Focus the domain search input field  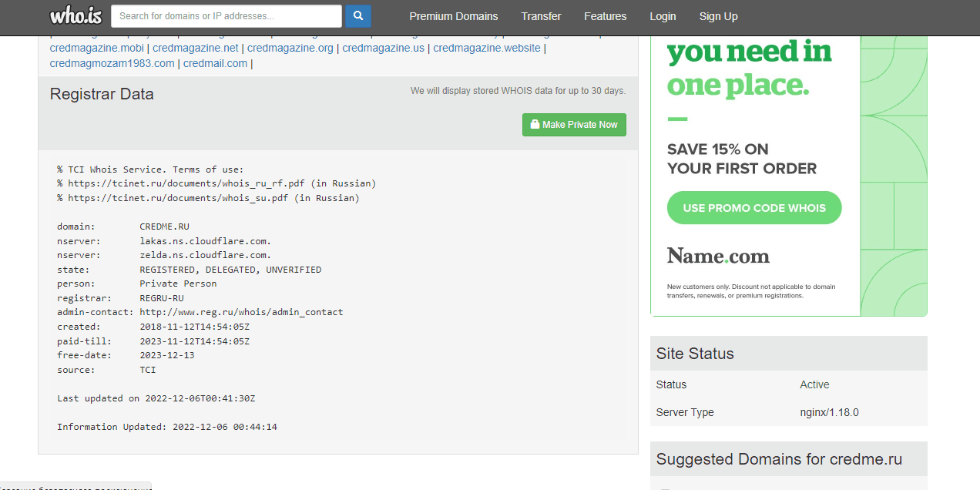tap(227, 16)
